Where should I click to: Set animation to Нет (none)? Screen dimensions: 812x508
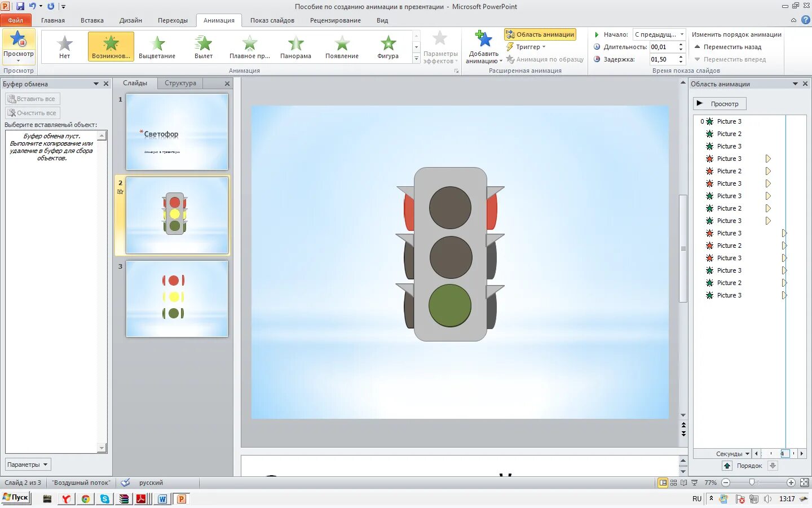(65, 46)
